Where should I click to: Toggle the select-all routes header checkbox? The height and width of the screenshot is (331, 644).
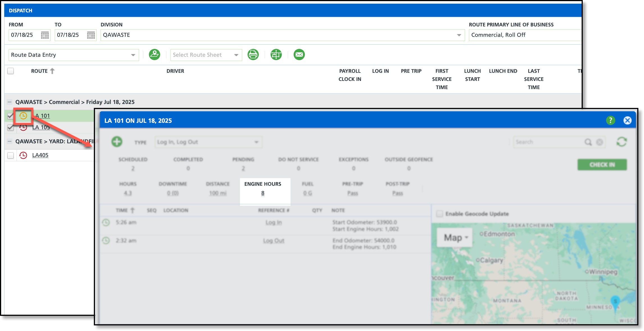click(x=11, y=71)
